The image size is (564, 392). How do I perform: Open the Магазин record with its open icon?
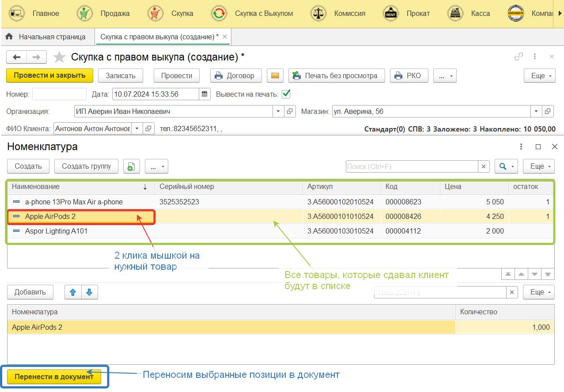click(x=548, y=112)
